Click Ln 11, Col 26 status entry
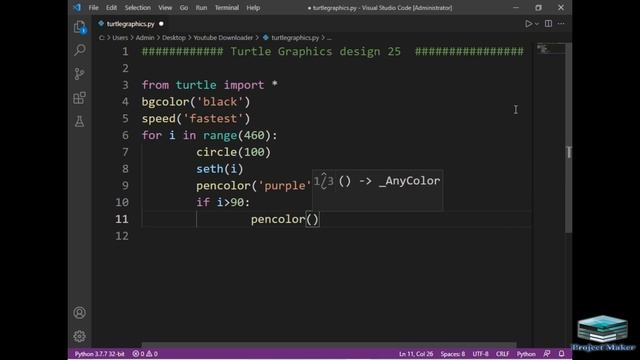 416,354
